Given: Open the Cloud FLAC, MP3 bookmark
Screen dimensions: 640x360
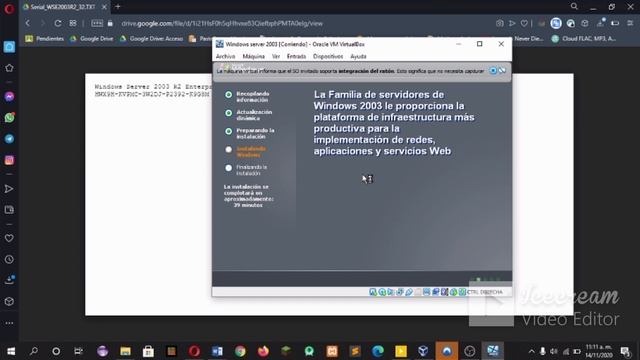Looking at the screenshot, I should coord(584,39).
